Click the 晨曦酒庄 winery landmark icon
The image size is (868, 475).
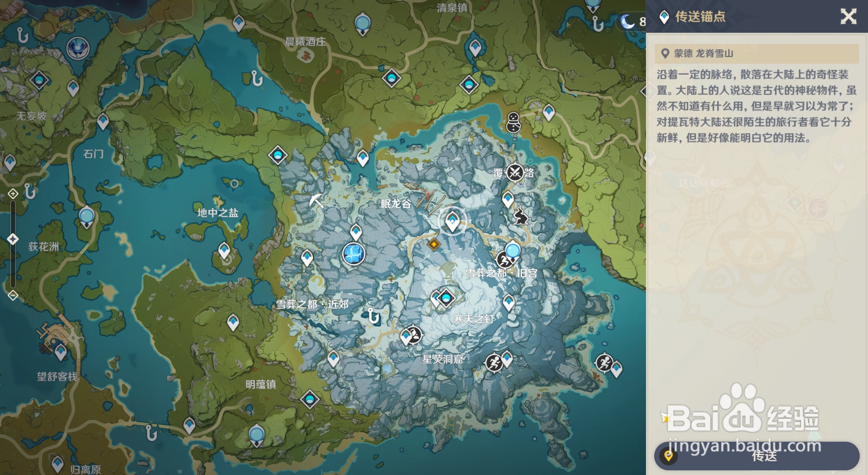coord(306,56)
